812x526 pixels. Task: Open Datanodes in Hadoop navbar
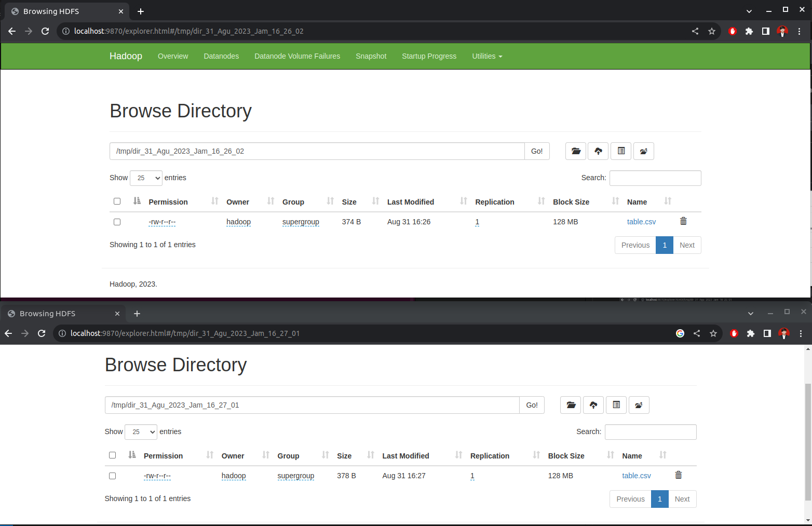coord(221,56)
